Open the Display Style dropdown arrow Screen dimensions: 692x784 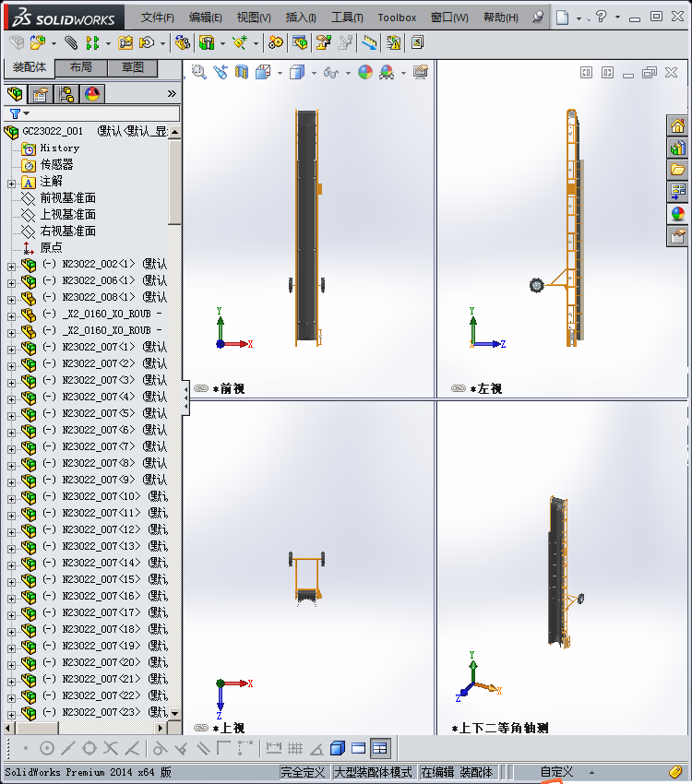[x=314, y=73]
